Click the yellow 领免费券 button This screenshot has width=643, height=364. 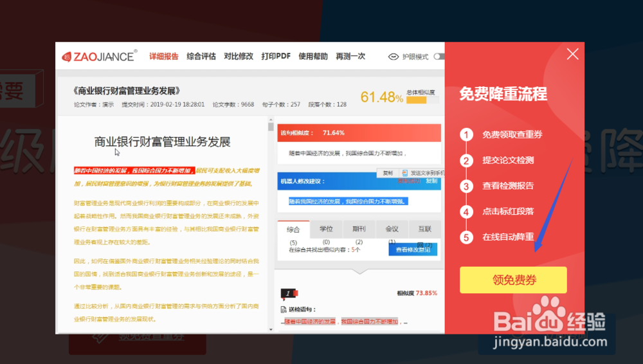pos(513,280)
